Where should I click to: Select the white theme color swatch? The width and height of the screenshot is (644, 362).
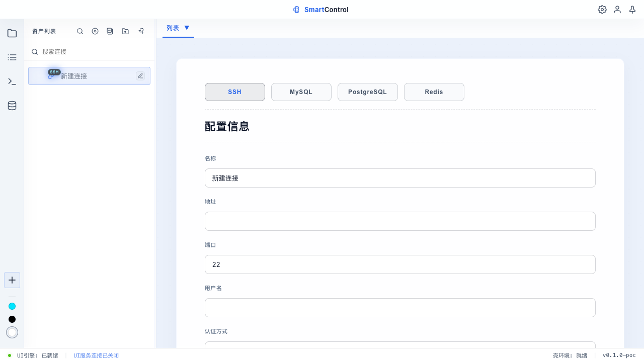(12, 332)
